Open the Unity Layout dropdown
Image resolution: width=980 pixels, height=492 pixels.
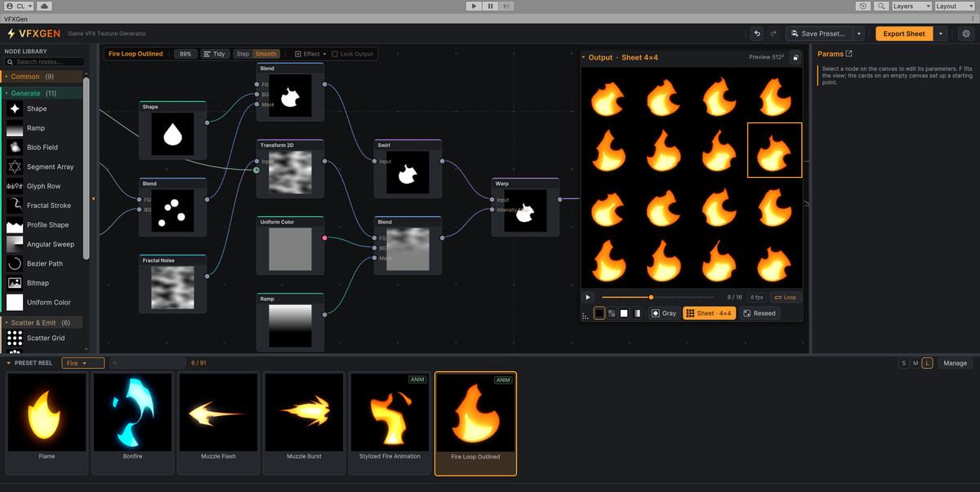[955, 6]
